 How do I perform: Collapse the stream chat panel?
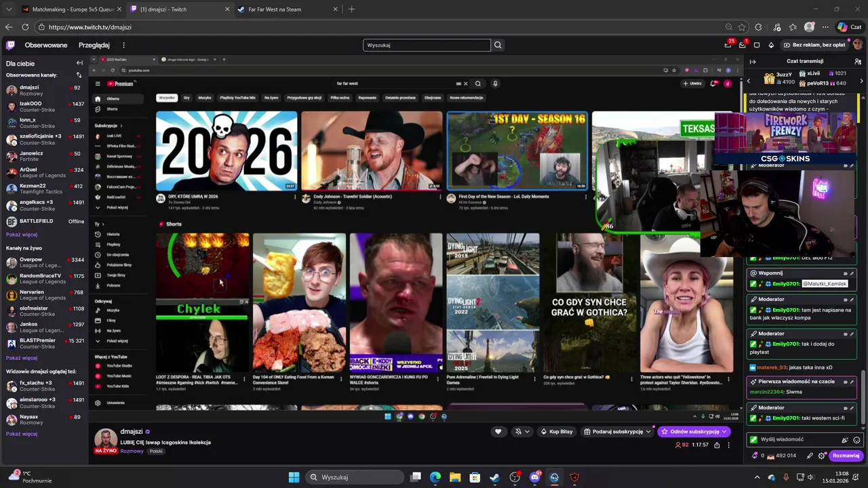click(x=752, y=61)
